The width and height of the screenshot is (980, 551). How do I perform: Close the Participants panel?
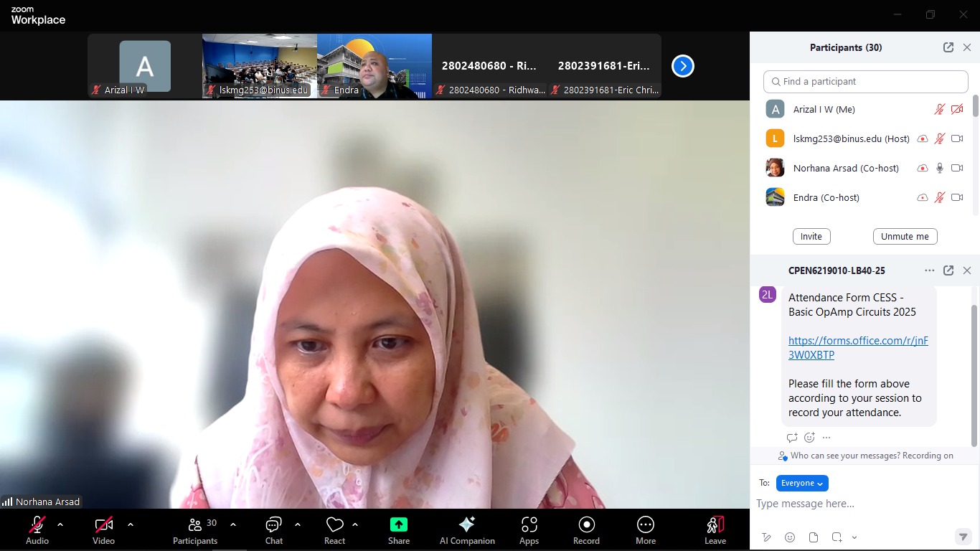[x=967, y=47]
